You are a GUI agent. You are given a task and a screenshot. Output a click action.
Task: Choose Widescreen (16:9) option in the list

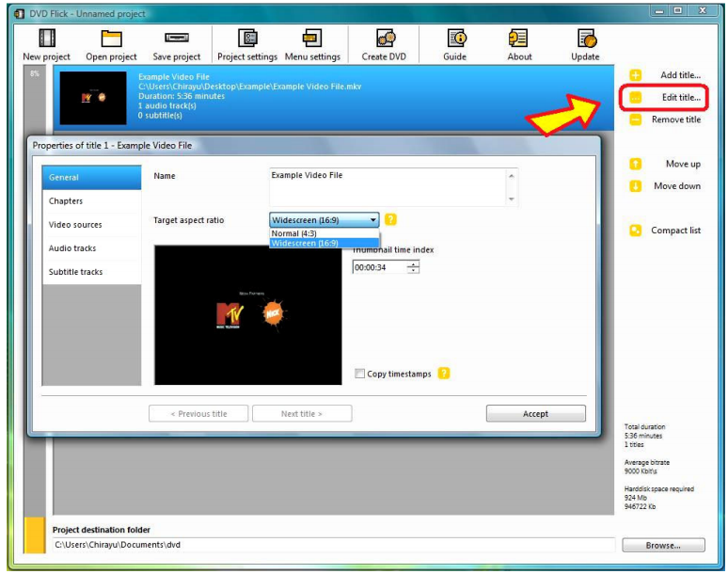(x=324, y=243)
